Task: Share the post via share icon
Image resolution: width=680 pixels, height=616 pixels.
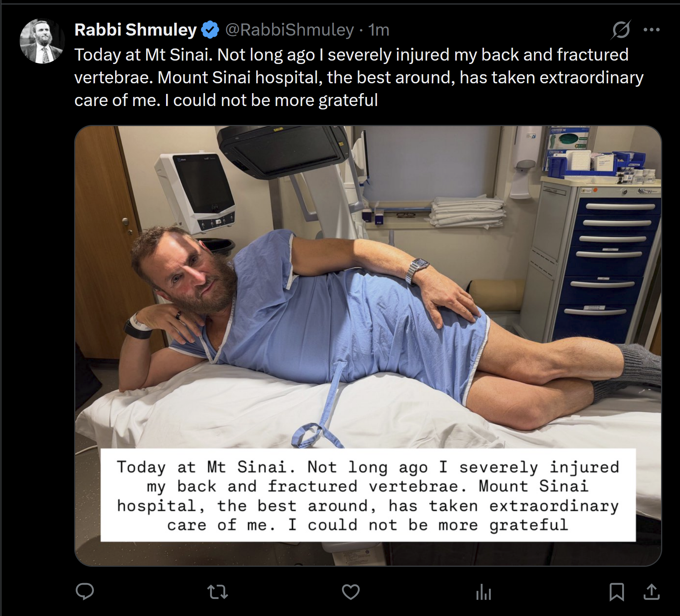Action: click(x=651, y=592)
